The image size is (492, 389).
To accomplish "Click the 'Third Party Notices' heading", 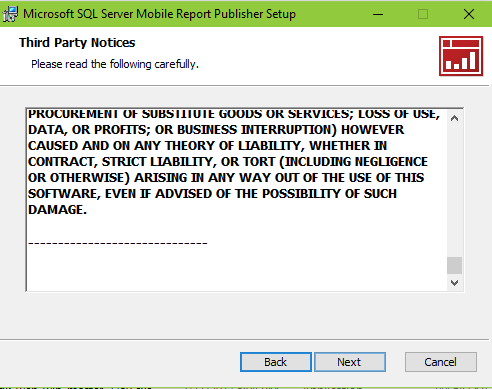I will [x=77, y=43].
